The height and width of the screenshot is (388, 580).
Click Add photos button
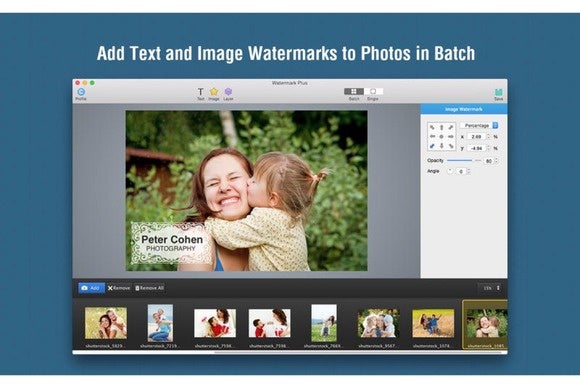[91, 288]
